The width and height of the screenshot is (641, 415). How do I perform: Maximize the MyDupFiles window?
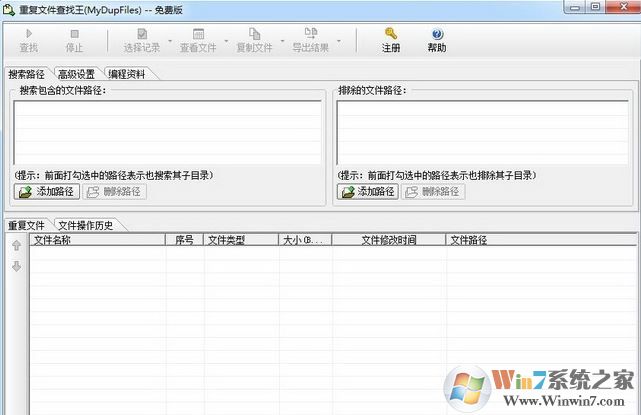(596, 7)
